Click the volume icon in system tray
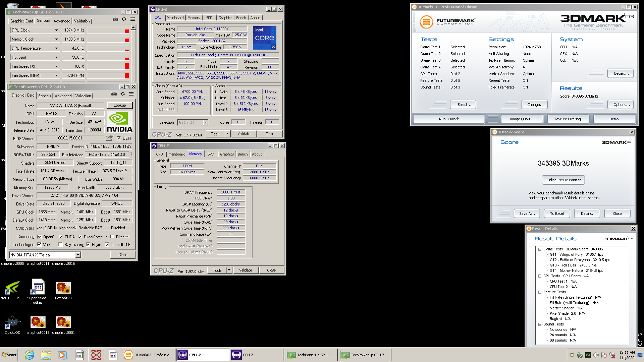 coord(596,355)
